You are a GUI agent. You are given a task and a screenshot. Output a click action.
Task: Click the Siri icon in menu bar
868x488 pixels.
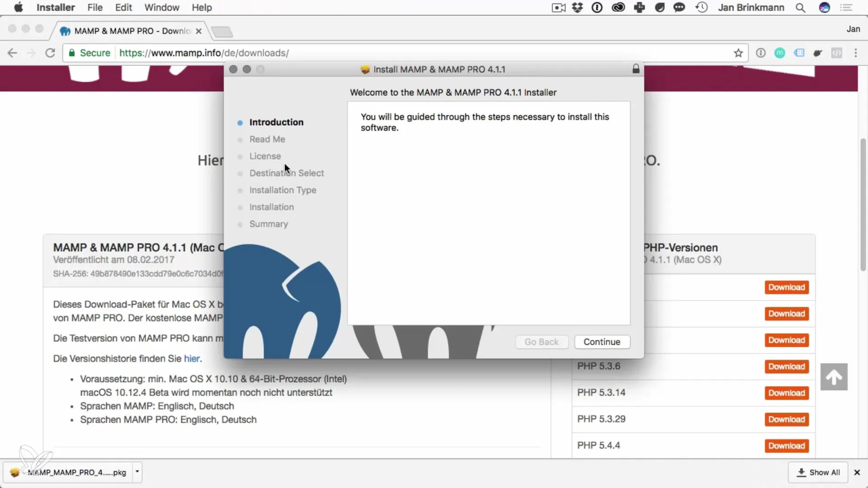pos(825,7)
